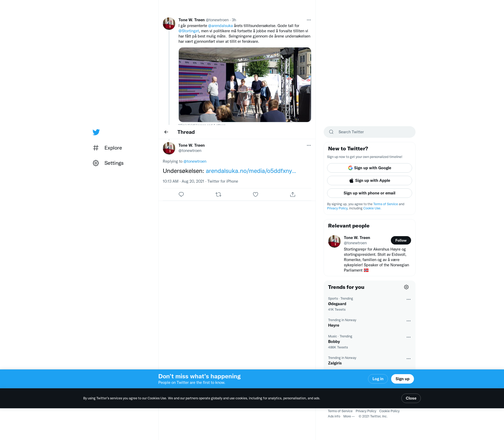Click the tweet timestamp 10:13 AM · Aug 20, 2021

(183, 181)
